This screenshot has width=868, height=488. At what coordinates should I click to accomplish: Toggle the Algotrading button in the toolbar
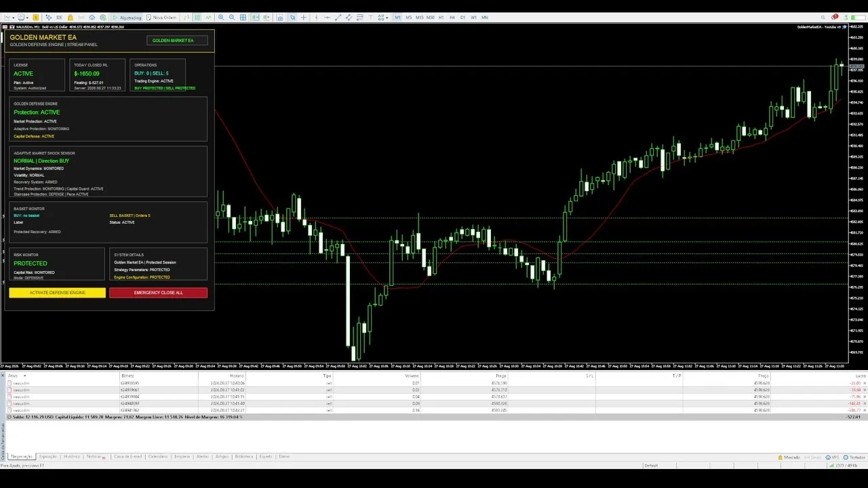pyautogui.click(x=127, y=18)
